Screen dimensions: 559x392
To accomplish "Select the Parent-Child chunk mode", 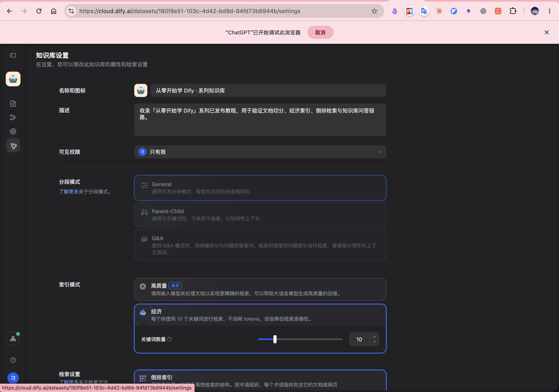I will (x=260, y=215).
